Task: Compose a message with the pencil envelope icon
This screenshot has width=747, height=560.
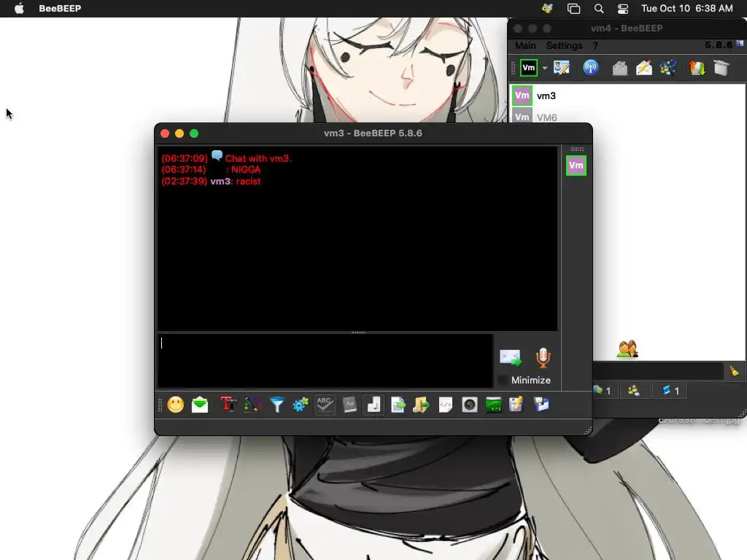Action: 643,68
